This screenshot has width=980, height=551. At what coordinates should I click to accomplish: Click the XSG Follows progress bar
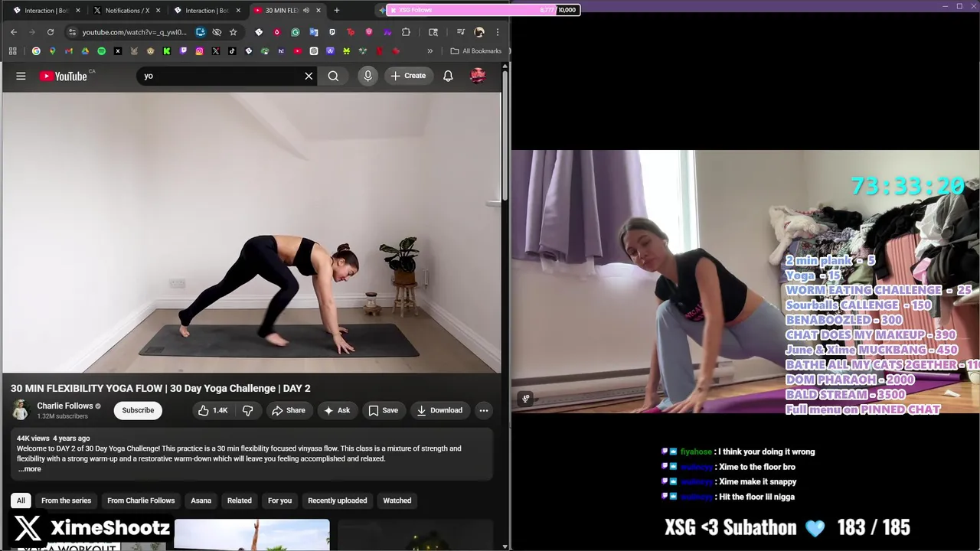[482, 10]
